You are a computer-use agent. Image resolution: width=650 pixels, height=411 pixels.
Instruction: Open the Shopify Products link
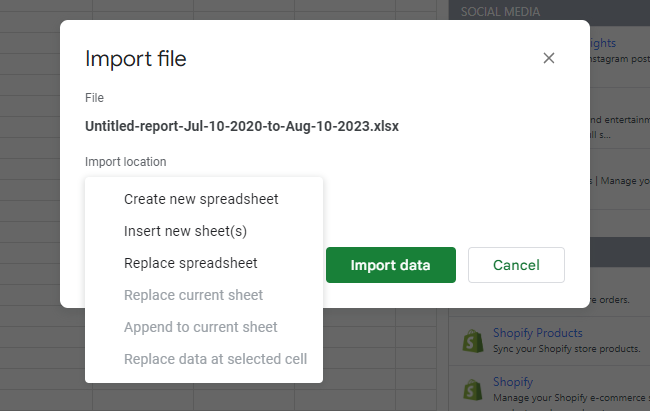[x=537, y=333]
